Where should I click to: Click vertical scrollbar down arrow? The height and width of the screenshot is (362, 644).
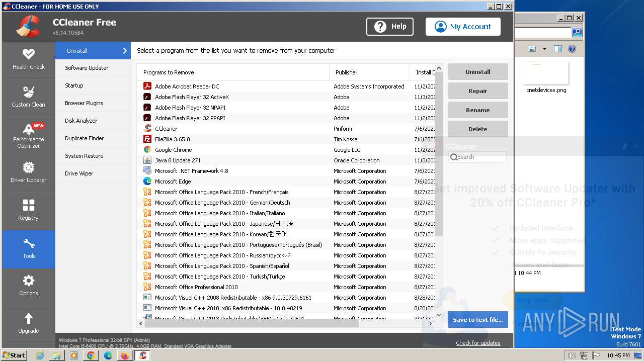click(x=439, y=315)
